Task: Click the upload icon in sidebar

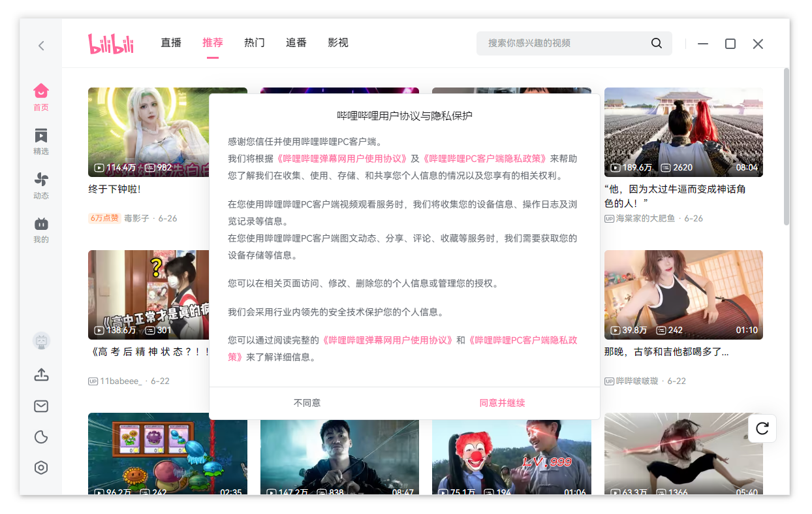Action: 41,375
